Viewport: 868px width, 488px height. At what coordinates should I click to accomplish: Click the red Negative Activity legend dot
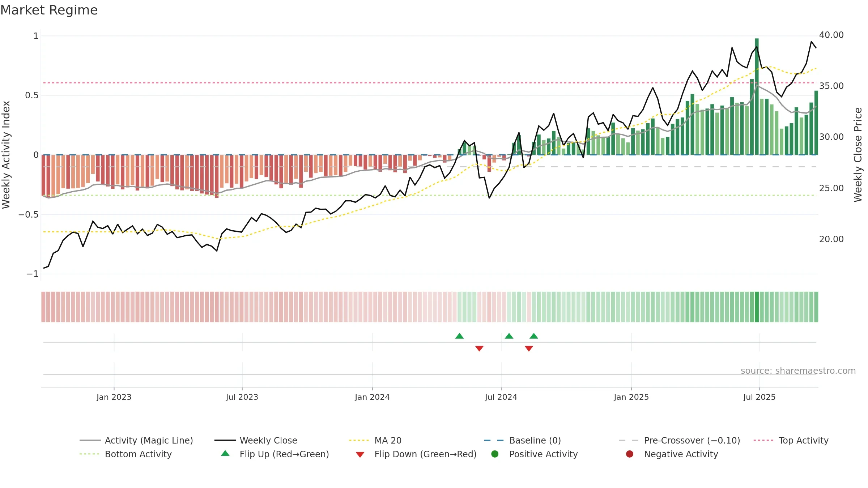tap(630, 454)
